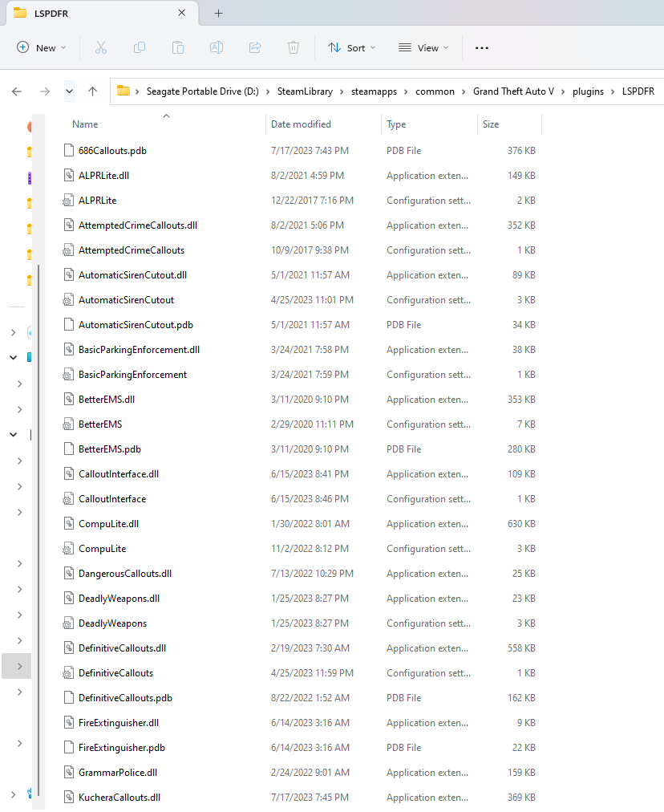Screen dimensions: 664x812
Task: Select the CompuLite configuration file name
Action: pos(103,548)
